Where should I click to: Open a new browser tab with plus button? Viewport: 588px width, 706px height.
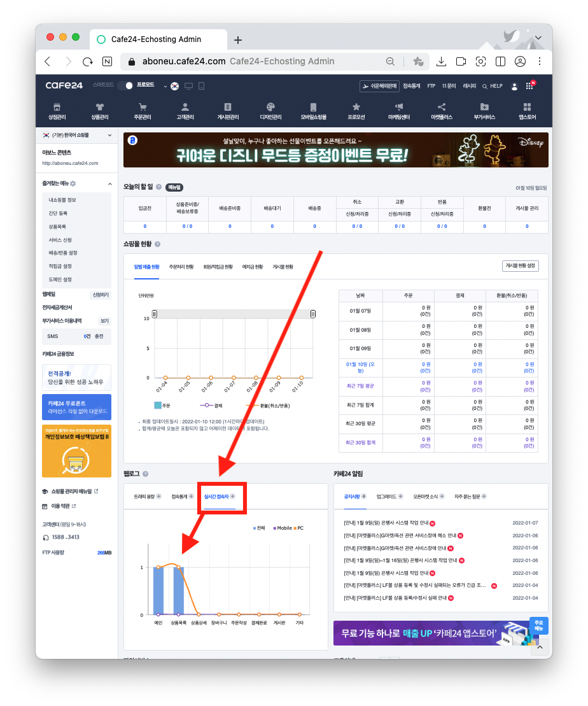[238, 40]
